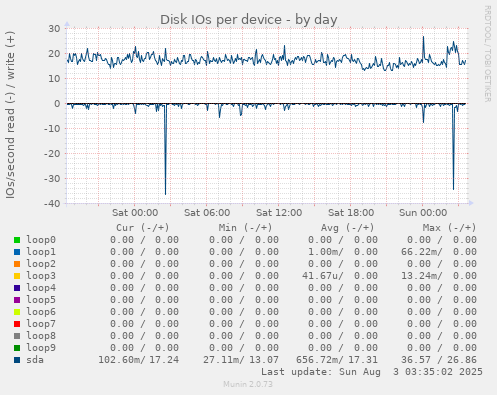
Task: Select the loop6 legend label
Action: [x=41, y=312]
